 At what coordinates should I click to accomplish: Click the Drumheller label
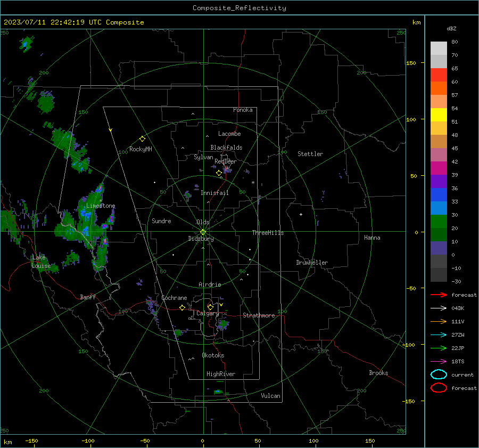312,263
